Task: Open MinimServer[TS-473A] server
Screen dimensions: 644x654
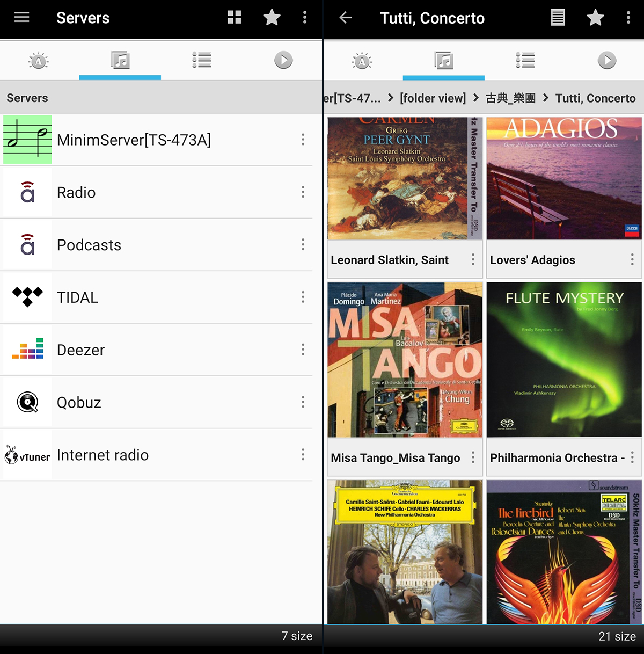Action: tap(156, 140)
